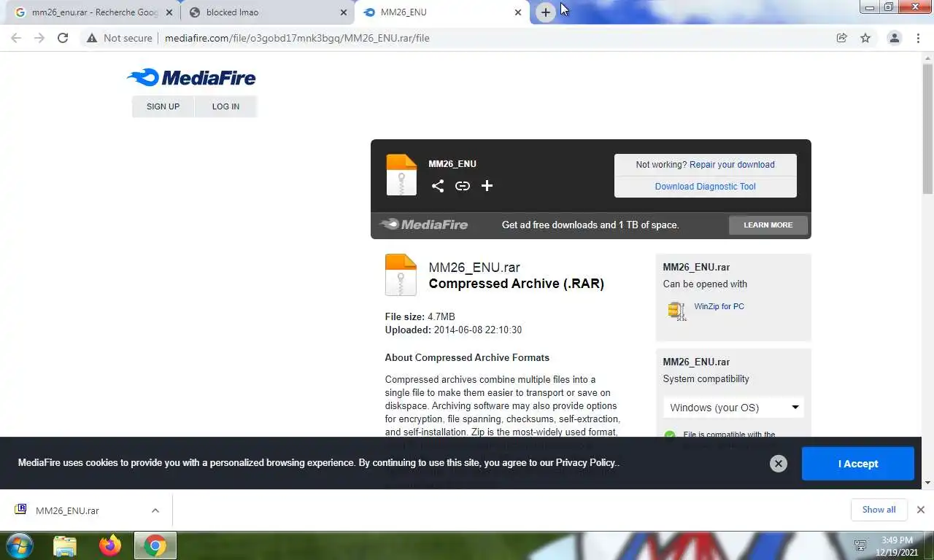Open the Download Diagnostic Tool link

tap(705, 187)
